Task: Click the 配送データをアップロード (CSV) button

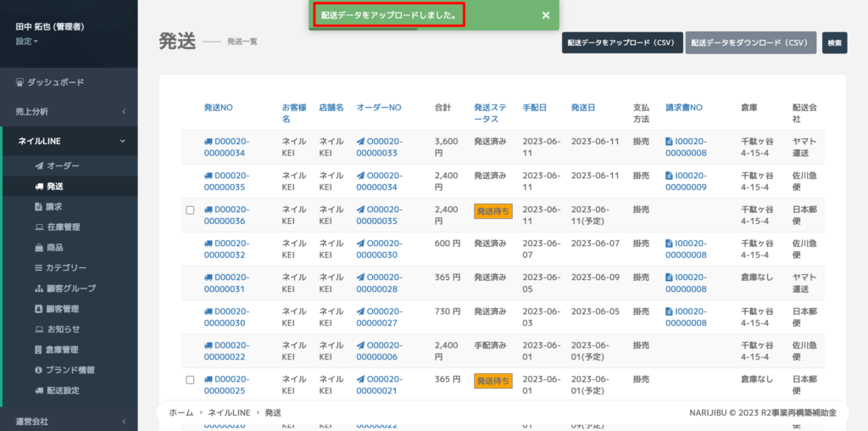Action: [x=621, y=42]
